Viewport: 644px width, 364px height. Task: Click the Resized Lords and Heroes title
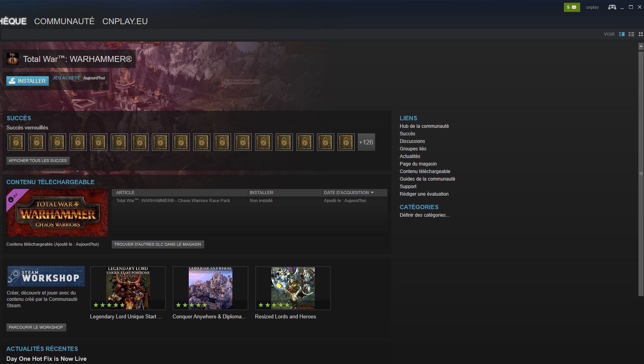point(286,316)
